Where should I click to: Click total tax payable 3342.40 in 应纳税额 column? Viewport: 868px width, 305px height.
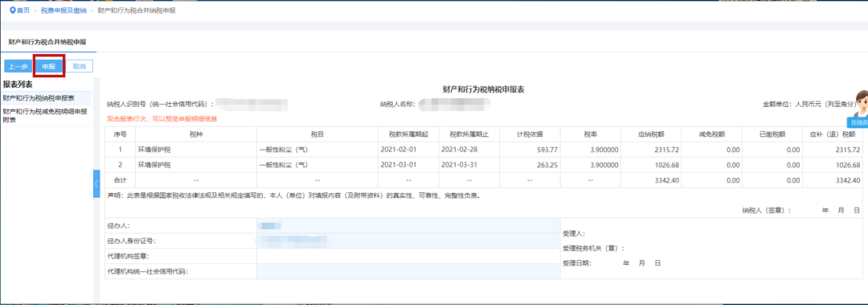668,180
